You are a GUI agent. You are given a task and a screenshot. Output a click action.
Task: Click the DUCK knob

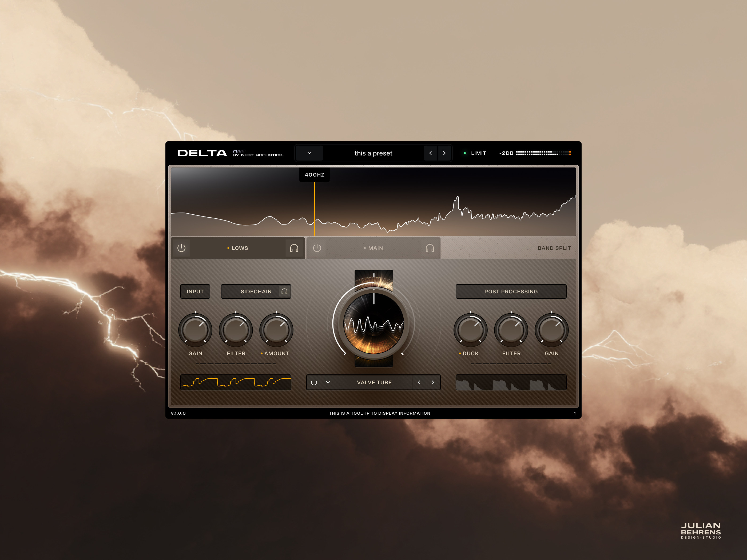click(470, 330)
